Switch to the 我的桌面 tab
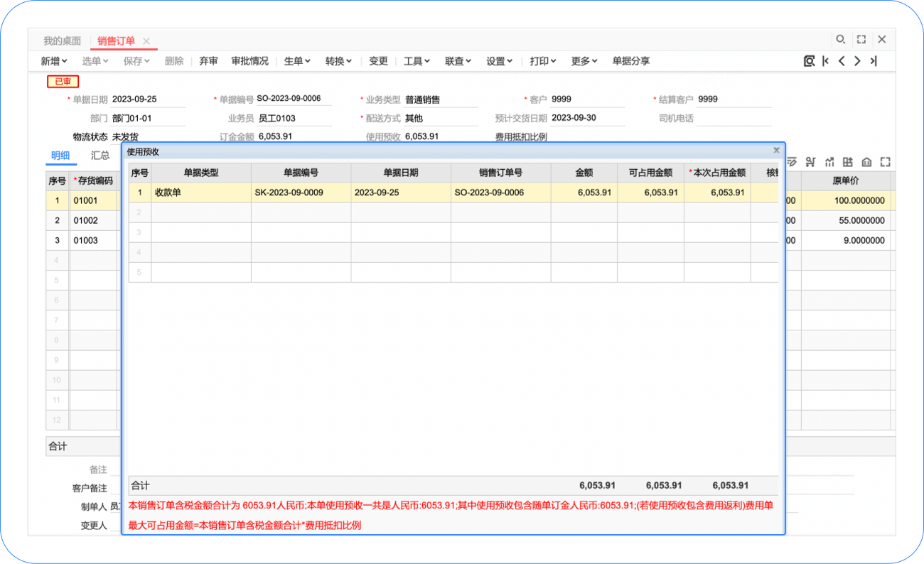The width and height of the screenshot is (924, 564). tap(62, 41)
